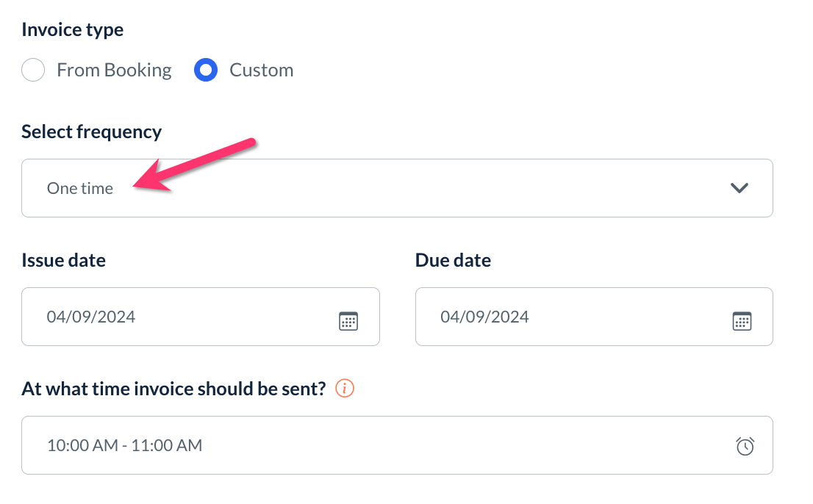Click the "Issue date" label
This screenshot has width=813, height=504.
(63, 260)
